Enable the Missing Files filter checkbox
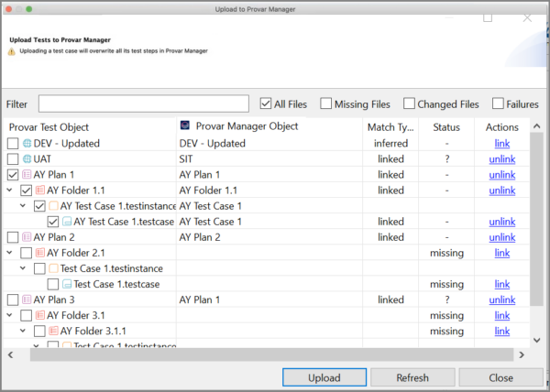Screen dimensions: 550x392 pyautogui.click(x=326, y=103)
